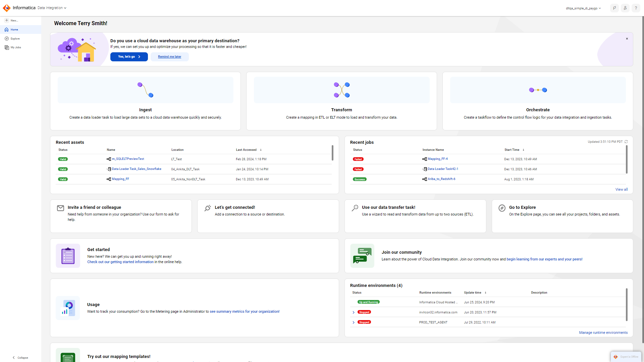Click the Informatica logo icon
644x362 pixels.
point(7,8)
